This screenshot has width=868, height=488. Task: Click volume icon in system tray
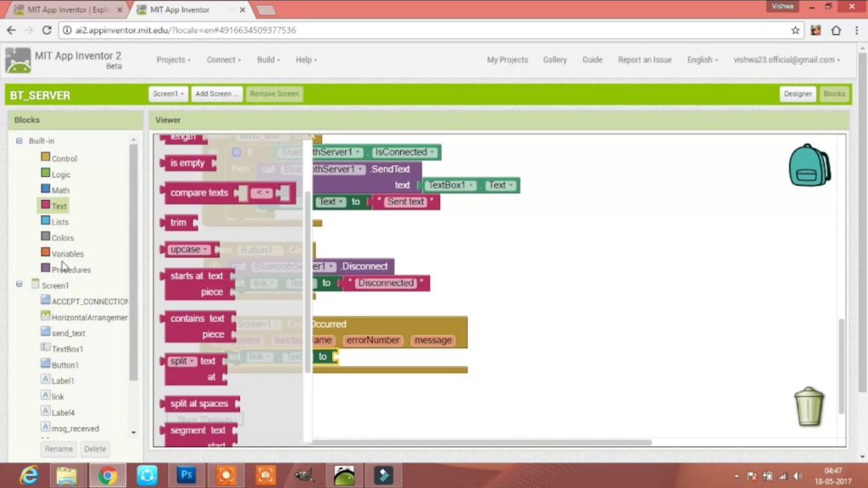[798, 476]
